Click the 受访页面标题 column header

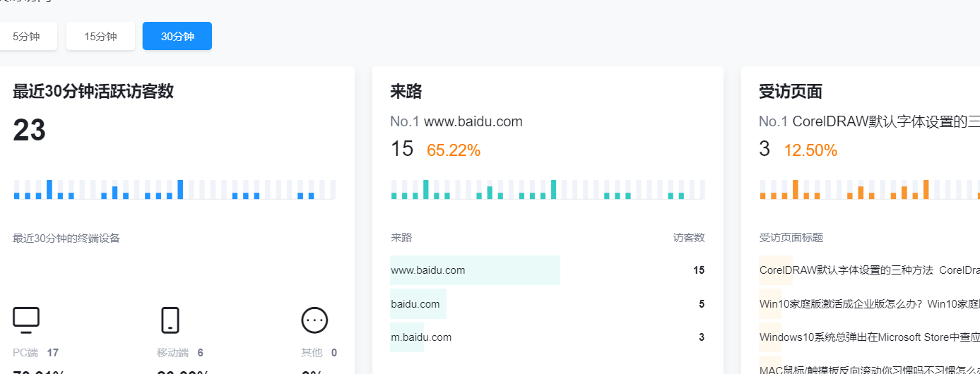pos(791,238)
